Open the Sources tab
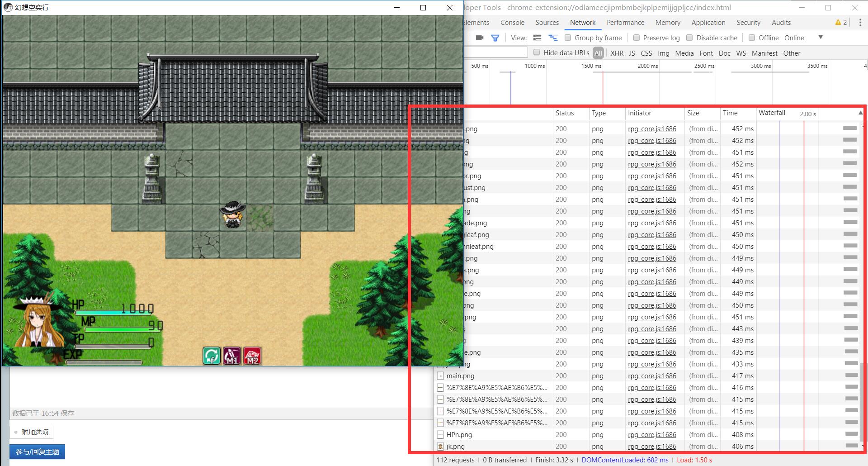This screenshot has height=466, width=868. [x=547, y=22]
